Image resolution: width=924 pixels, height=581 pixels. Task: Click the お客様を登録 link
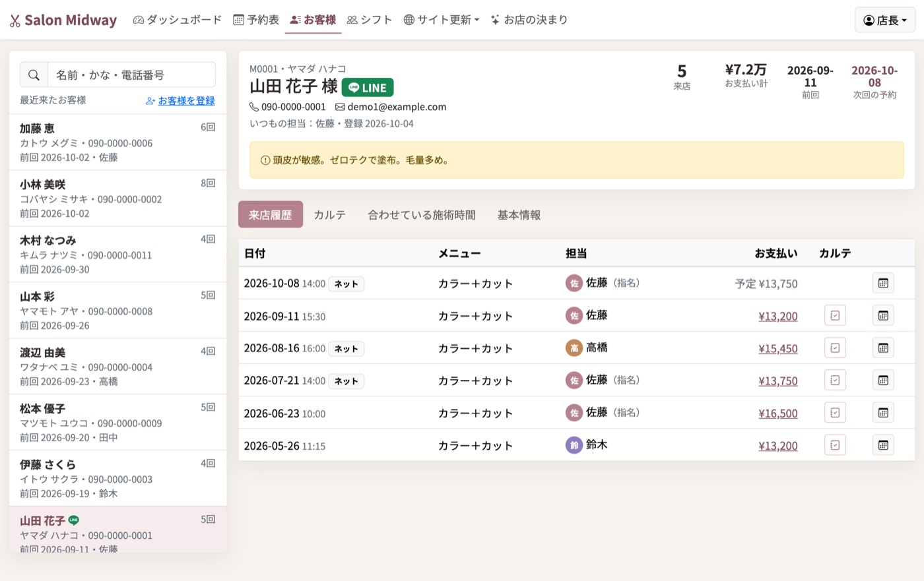coord(180,101)
